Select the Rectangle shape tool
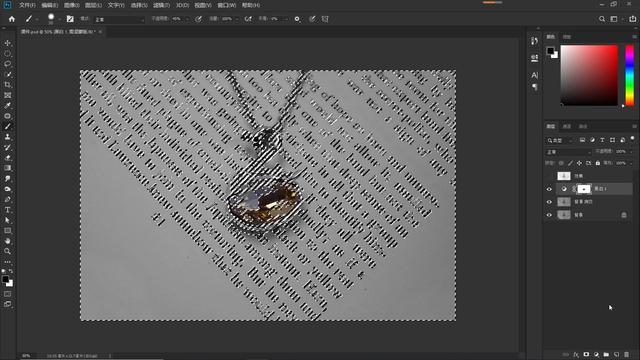The height and width of the screenshot is (360, 640). pyautogui.click(x=7, y=231)
